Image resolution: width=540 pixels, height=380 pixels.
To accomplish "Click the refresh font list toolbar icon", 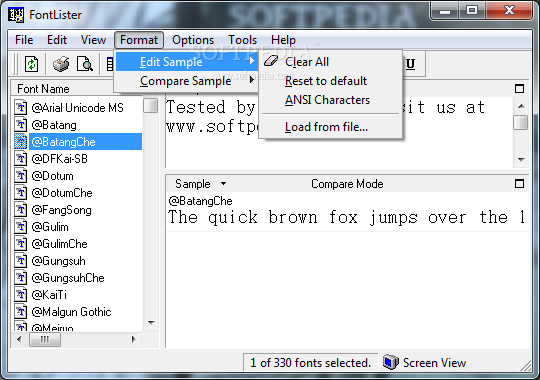I will click(32, 64).
